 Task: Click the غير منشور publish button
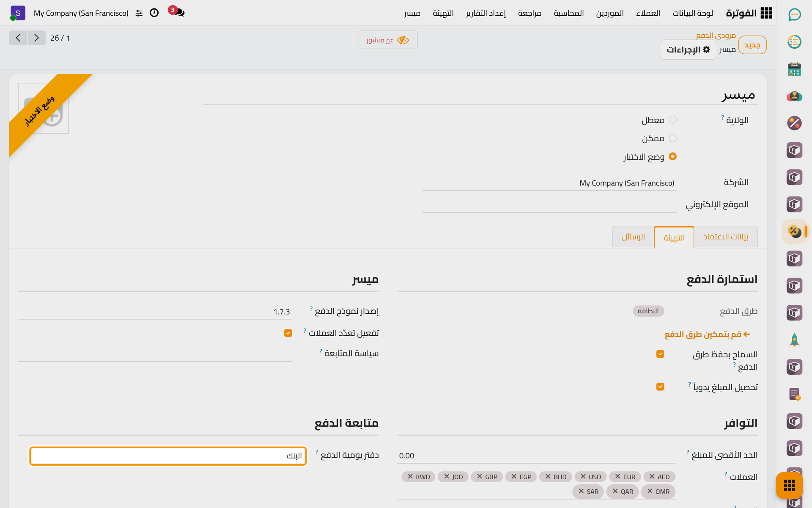point(388,40)
